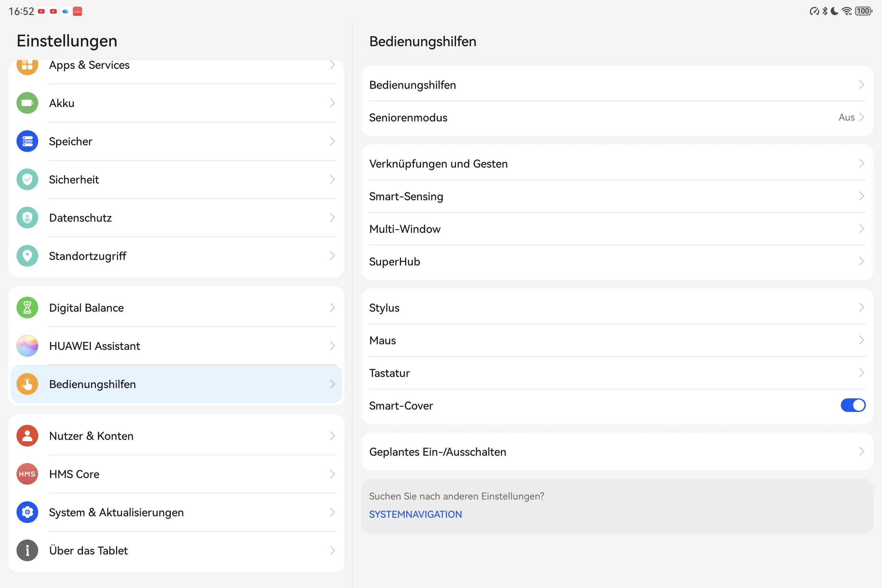Tap the first YouTube notification icon
Screen dimensions: 882x588
click(42, 12)
